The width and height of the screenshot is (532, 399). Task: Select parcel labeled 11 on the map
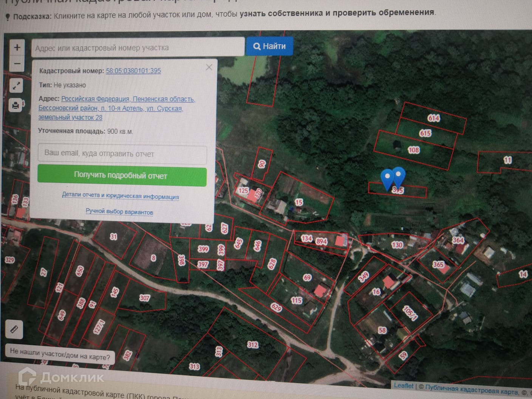pyautogui.click(x=507, y=160)
